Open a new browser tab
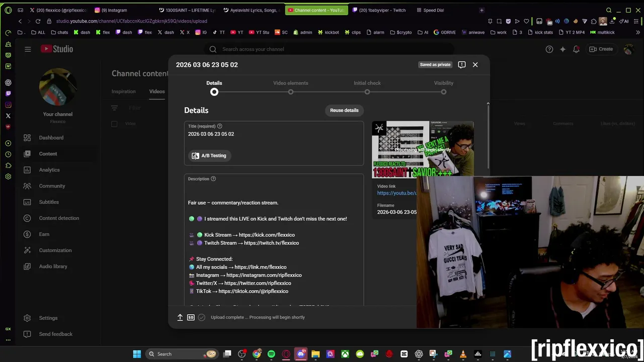The height and width of the screenshot is (362, 644). [481, 10]
